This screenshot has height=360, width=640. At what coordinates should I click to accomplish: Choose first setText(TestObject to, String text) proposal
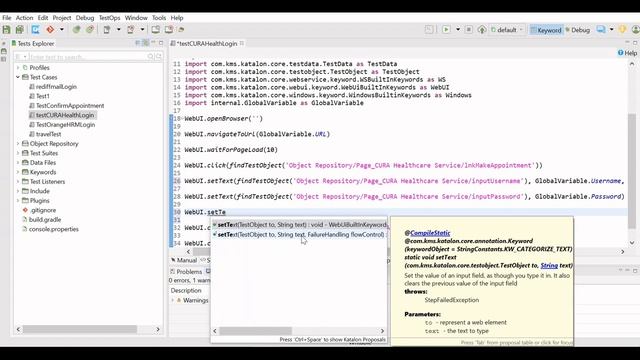click(300, 224)
